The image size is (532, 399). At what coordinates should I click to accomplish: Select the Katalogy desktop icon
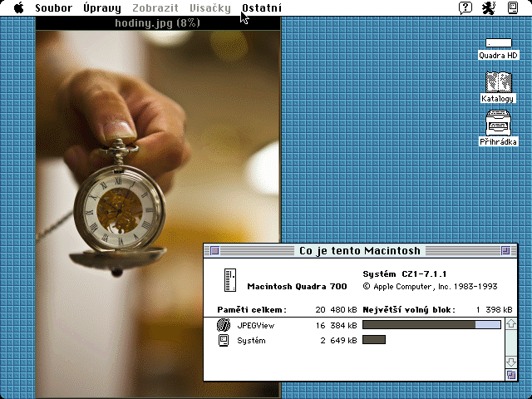click(498, 82)
